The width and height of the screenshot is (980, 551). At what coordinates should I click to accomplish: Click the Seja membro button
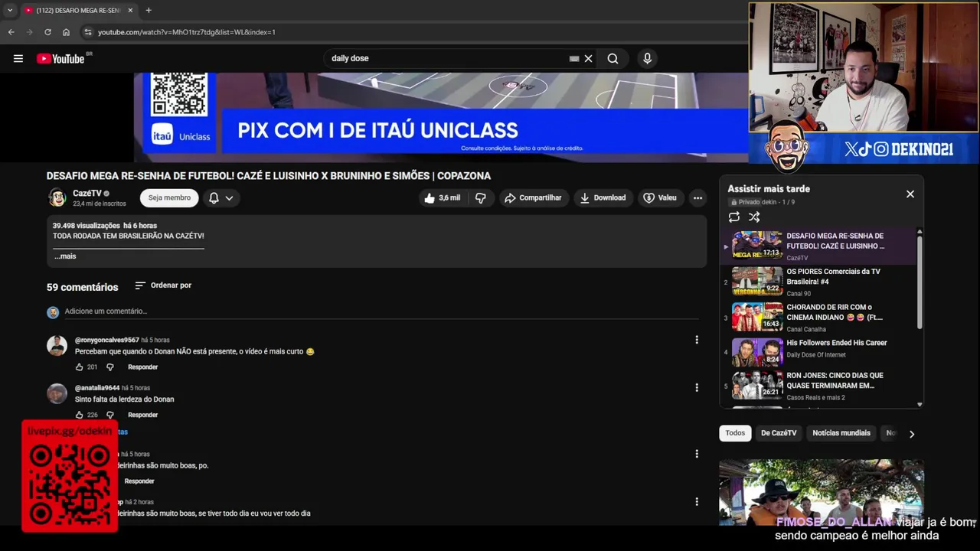tap(169, 197)
